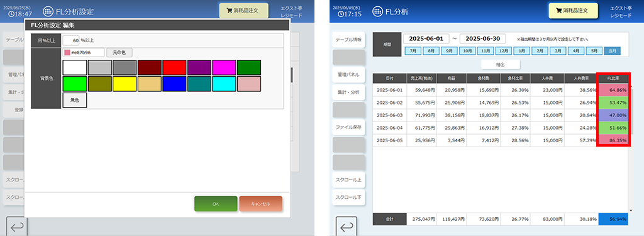
Task: Pick the blue background color swatch
Action: (175, 84)
